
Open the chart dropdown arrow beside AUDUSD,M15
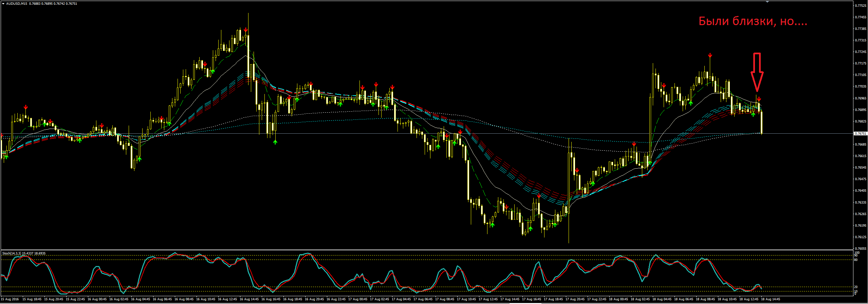pos(3,3)
